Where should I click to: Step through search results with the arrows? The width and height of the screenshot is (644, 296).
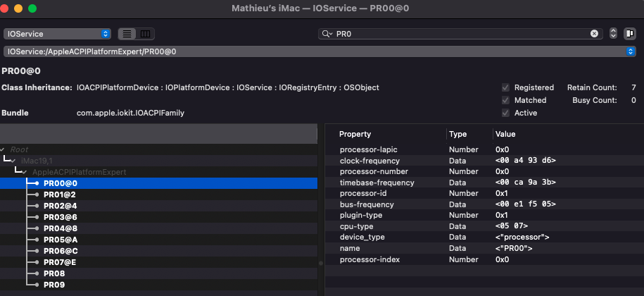(613, 34)
